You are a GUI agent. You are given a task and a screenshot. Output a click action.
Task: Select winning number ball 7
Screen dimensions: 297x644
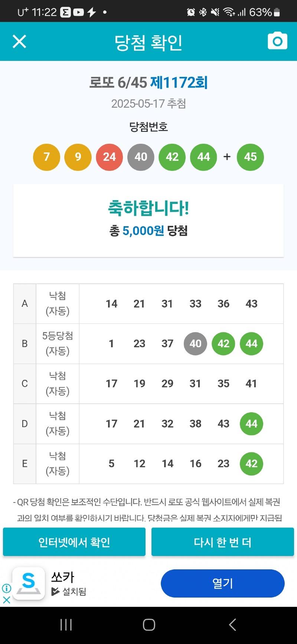coord(47,157)
